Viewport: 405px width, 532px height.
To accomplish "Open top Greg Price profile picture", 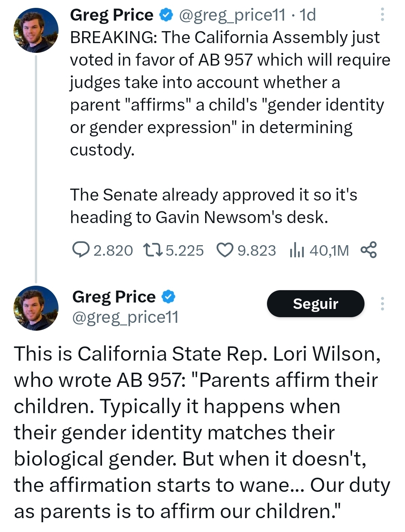I will pyautogui.click(x=36, y=30).
